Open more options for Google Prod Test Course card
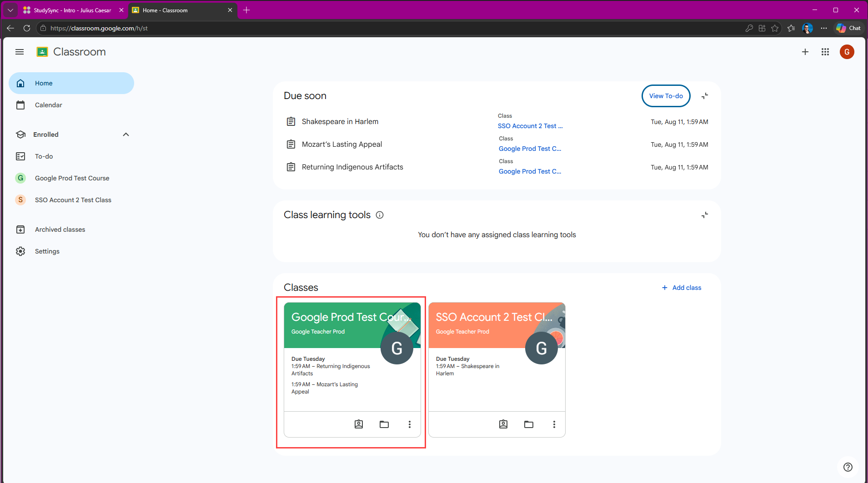This screenshot has height=483, width=868. [x=410, y=424]
